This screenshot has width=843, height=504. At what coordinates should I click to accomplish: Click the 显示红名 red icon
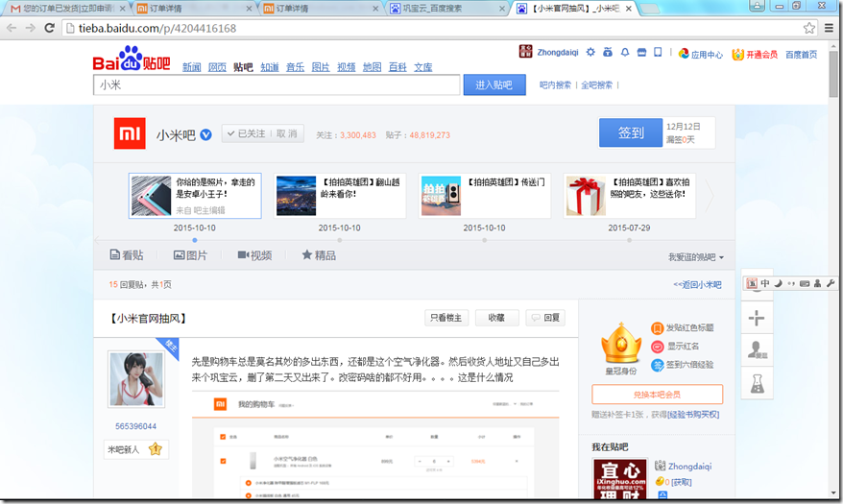(657, 347)
